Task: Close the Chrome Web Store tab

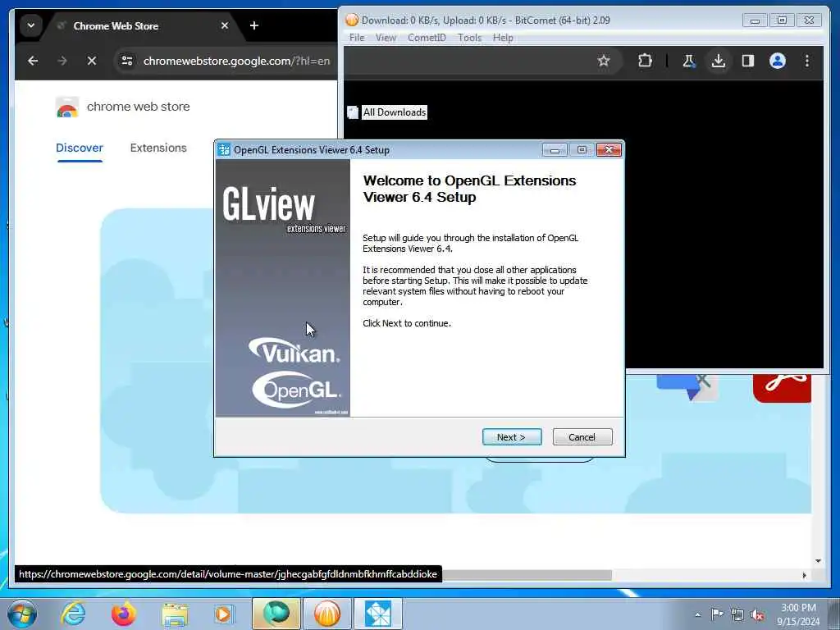Action: click(x=225, y=25)
